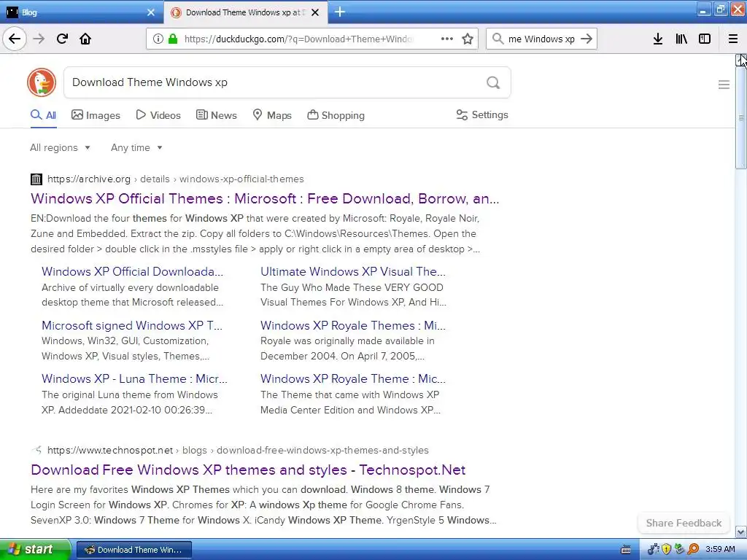Open Microsoft signed Windows XP T... sublink
The width and height of the screenshot is (747, 560).
132,325
